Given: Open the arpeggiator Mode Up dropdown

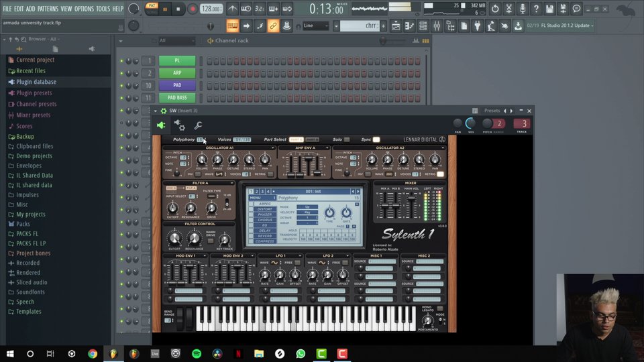Looking at the screenshot, I should (307, 207).
